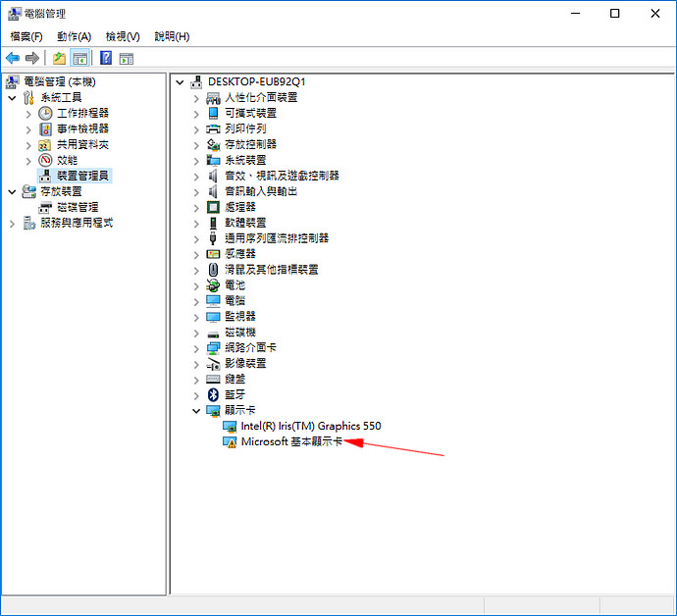Select the 藍牙 Bluetooth device icon
Screen dimensions: 677x616
(214, 394)
